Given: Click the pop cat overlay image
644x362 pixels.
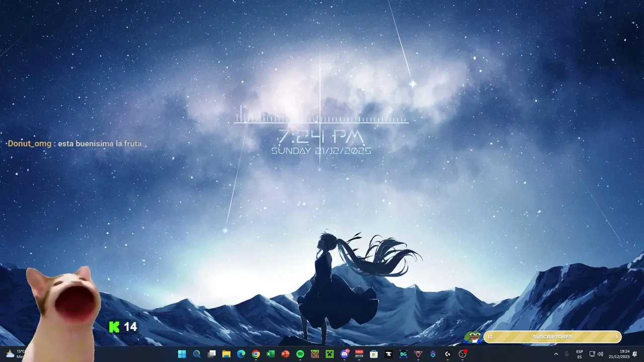Looking at the screenshot, I should coord(63,314).
